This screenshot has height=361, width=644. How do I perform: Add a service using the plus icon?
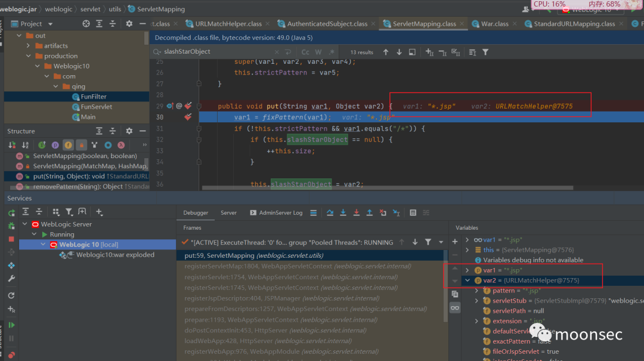[x=99, y=212]
